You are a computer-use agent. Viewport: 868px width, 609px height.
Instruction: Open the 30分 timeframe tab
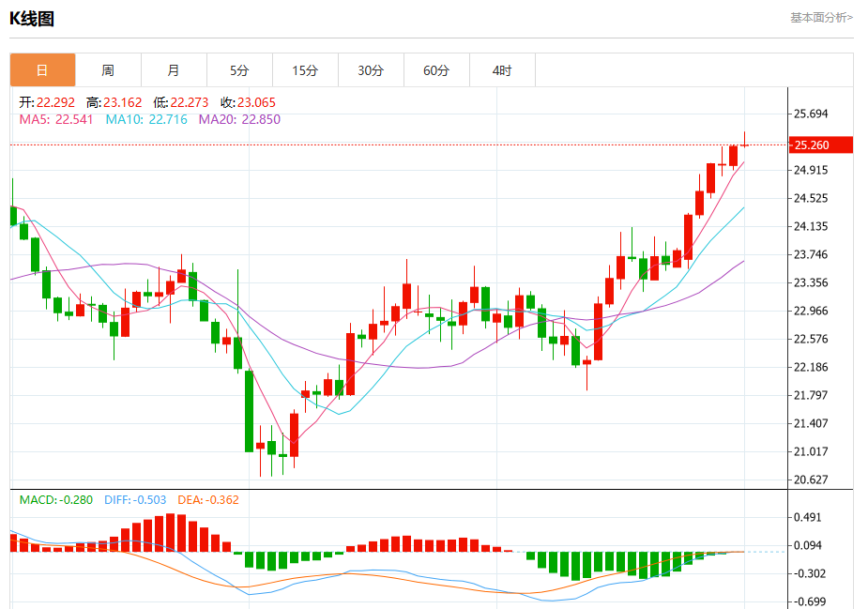[371, 70]
